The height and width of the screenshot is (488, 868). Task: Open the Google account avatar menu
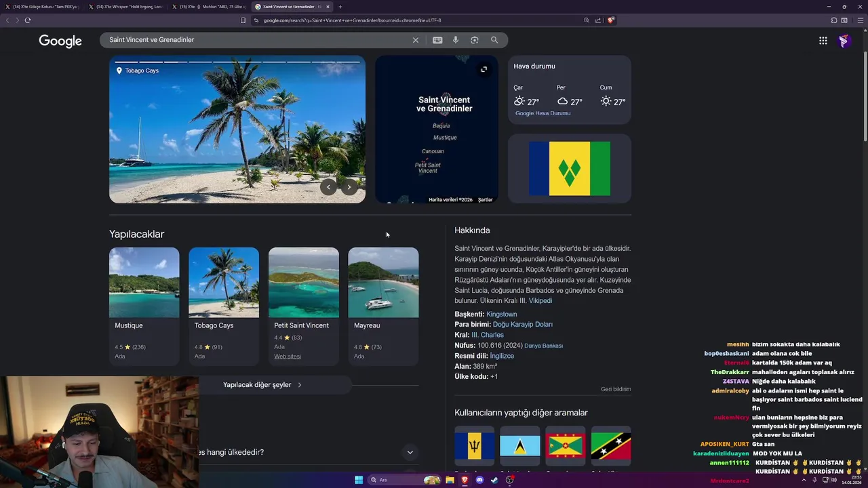pos(844,41)
